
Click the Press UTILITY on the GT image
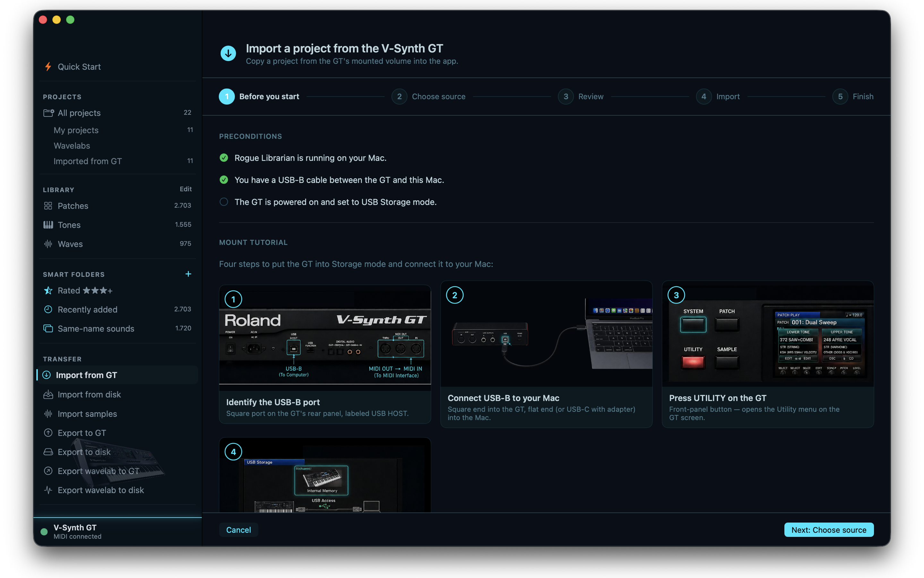(768, 334)
